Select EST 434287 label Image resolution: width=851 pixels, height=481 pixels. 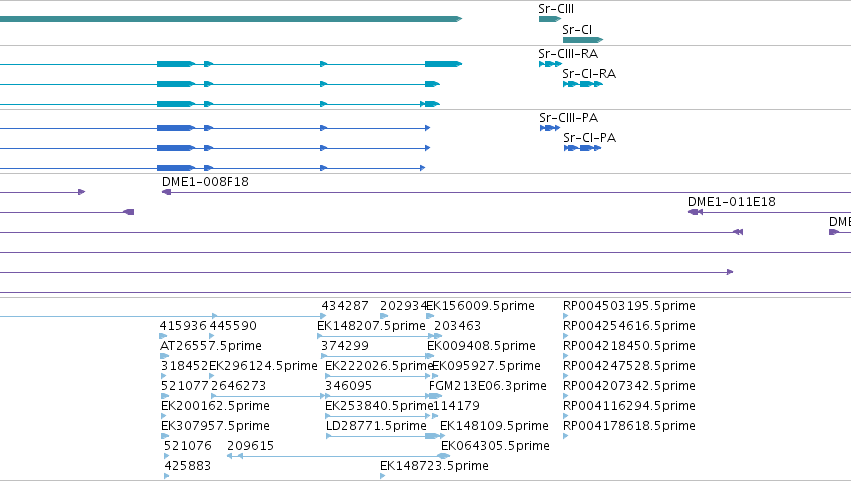[345, 306]
